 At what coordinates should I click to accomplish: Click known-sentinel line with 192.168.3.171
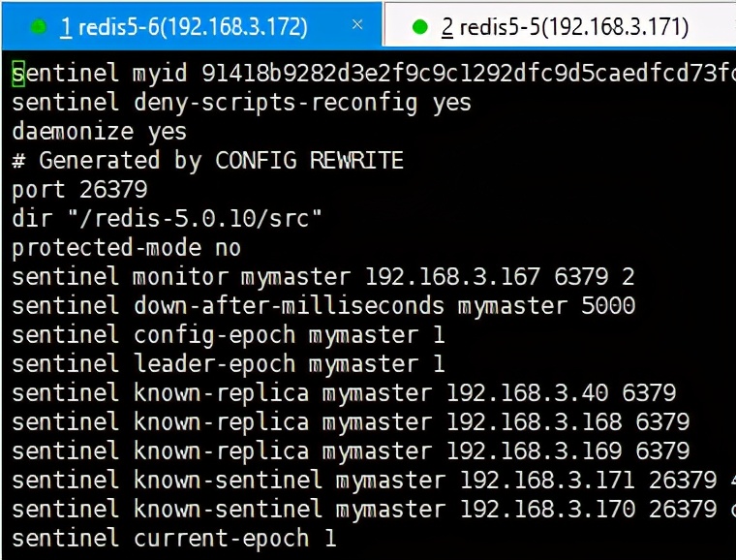pos(374,481)
